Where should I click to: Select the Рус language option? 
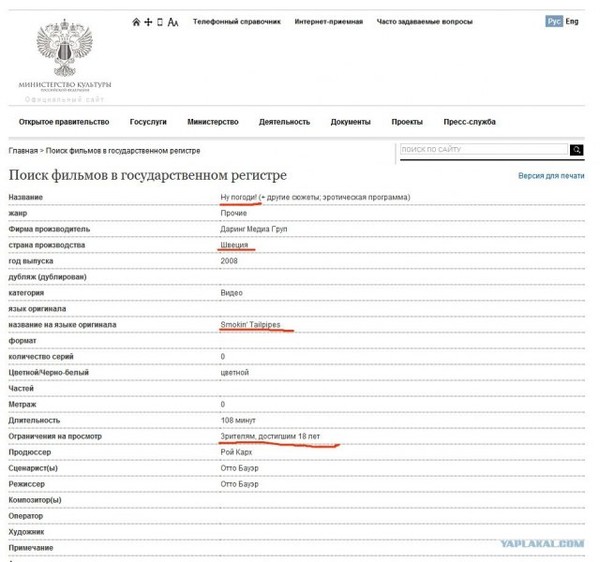[554, 21]
